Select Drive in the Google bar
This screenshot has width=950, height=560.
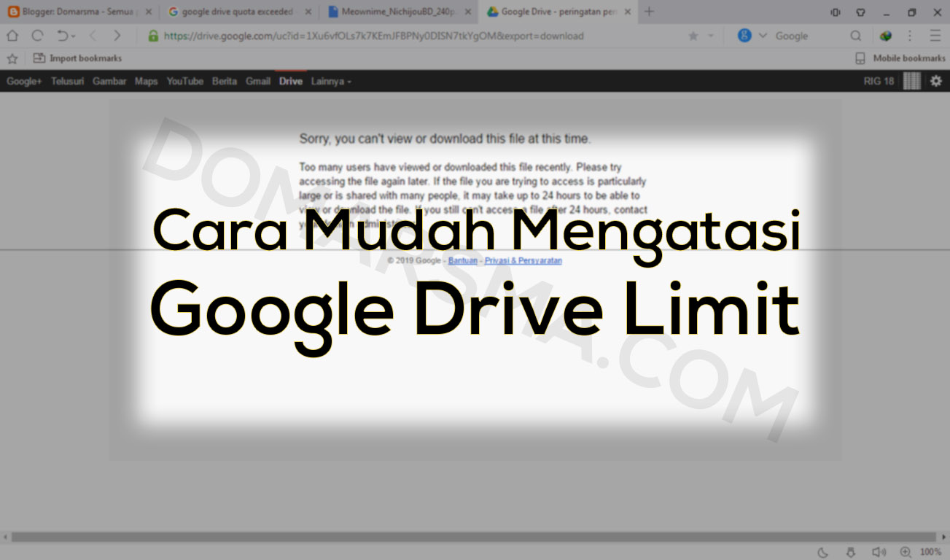(x=291, y=81)
